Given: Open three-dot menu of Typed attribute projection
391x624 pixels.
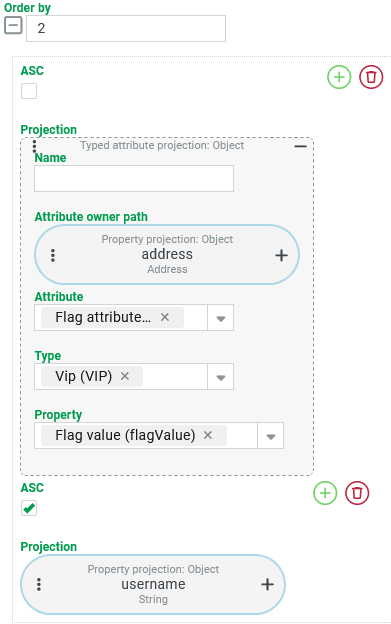Looking at the screenshot, I should tap(35, 146).
